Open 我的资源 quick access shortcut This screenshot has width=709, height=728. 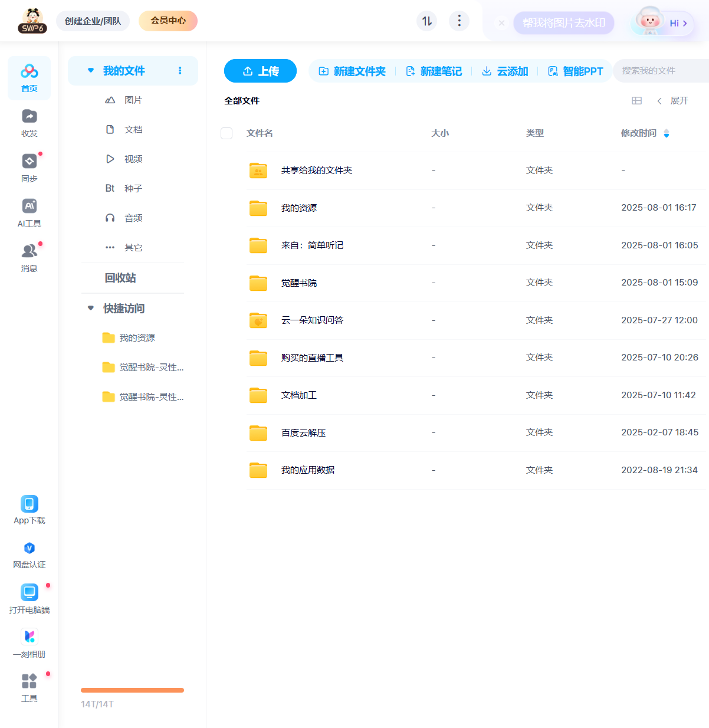[129, 338]
